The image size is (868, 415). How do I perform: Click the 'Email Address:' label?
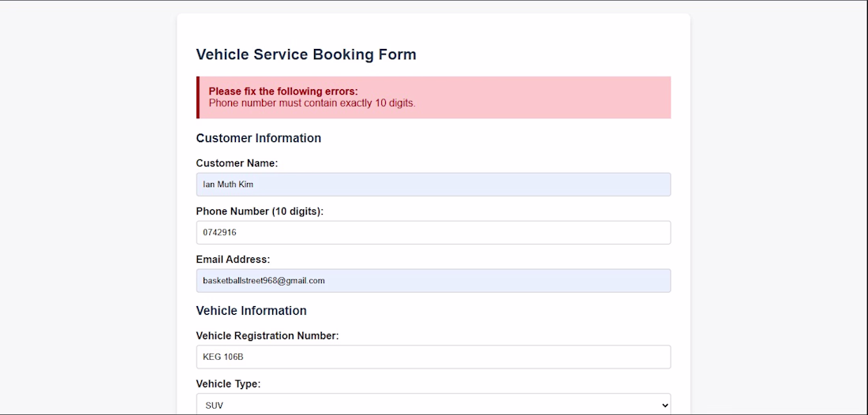coord(233,260)
